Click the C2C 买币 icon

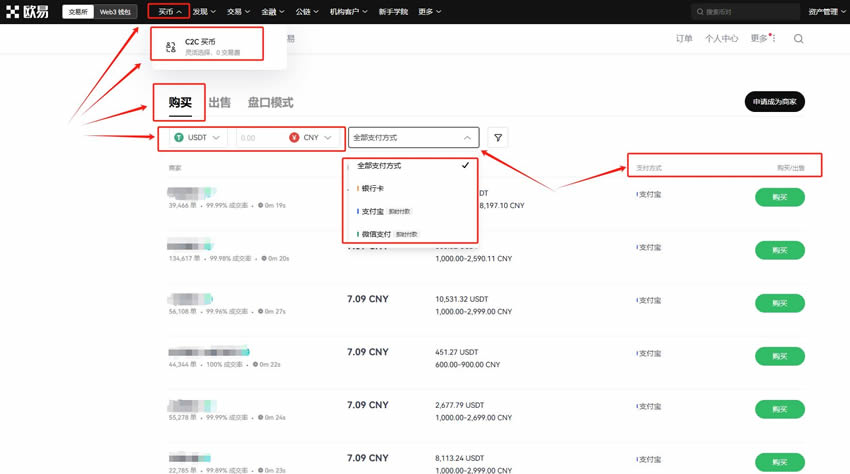[x=171, y=46]
